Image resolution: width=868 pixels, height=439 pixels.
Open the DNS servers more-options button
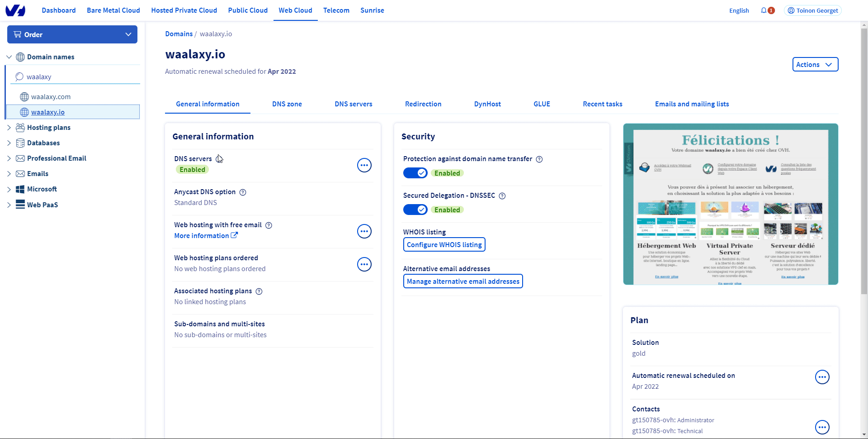[364, 165]
